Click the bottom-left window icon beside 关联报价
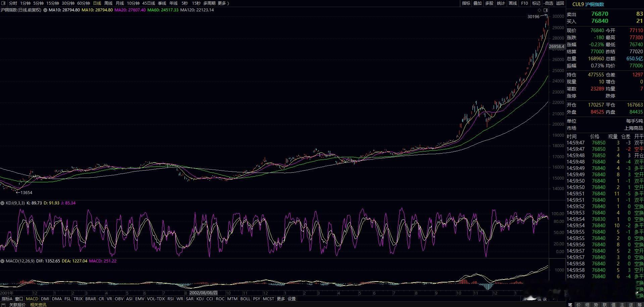 (4, 305)
